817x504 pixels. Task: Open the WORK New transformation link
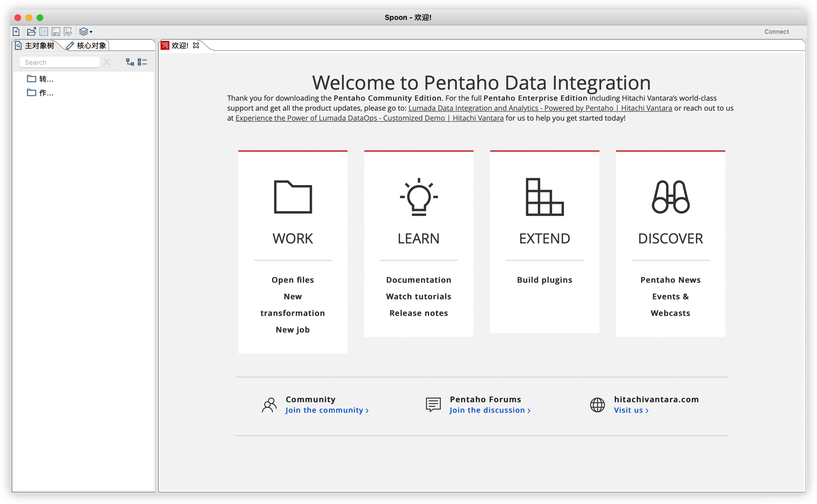(292, 305)
